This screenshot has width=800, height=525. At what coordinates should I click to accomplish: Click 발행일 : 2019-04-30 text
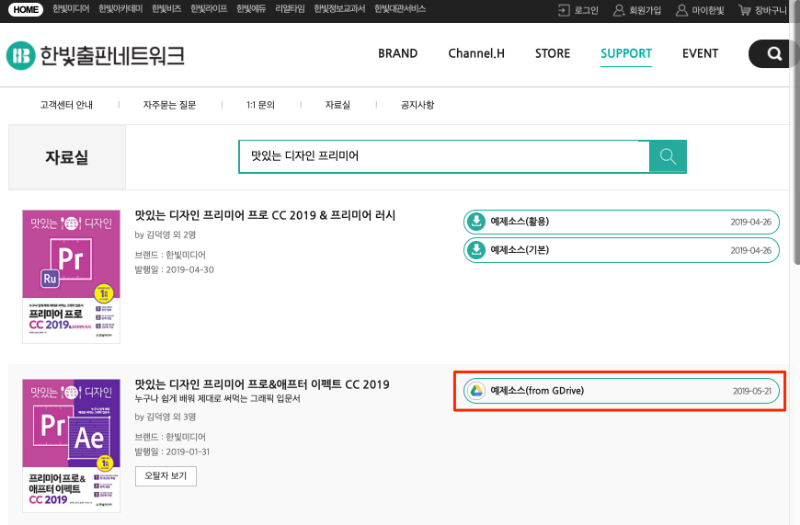pyautogui.click(x=174, y=270)
